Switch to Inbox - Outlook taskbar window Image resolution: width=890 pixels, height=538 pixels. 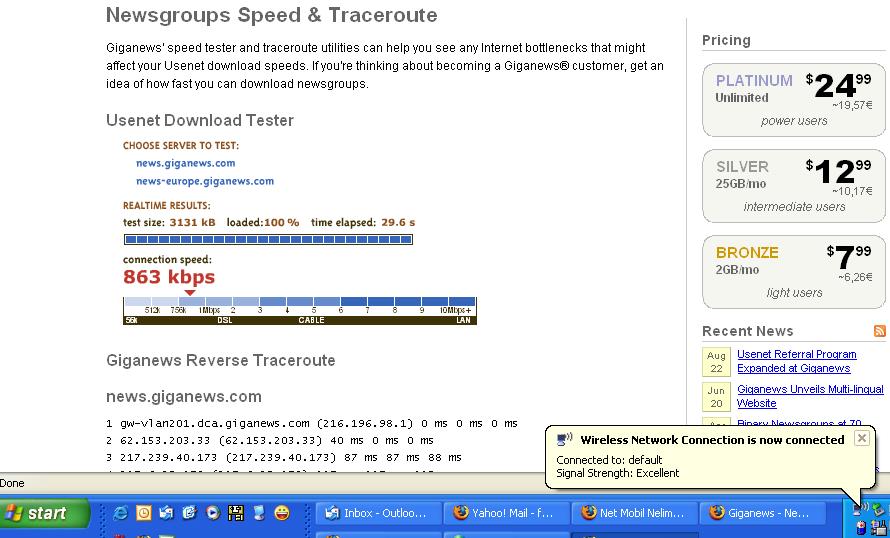[x=378, y=513]
